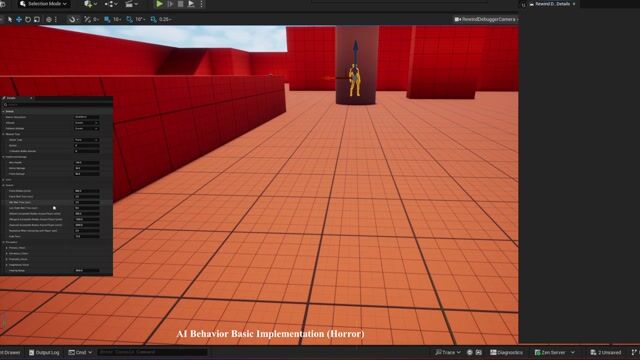Click the Skip frame button

[170, 4]
